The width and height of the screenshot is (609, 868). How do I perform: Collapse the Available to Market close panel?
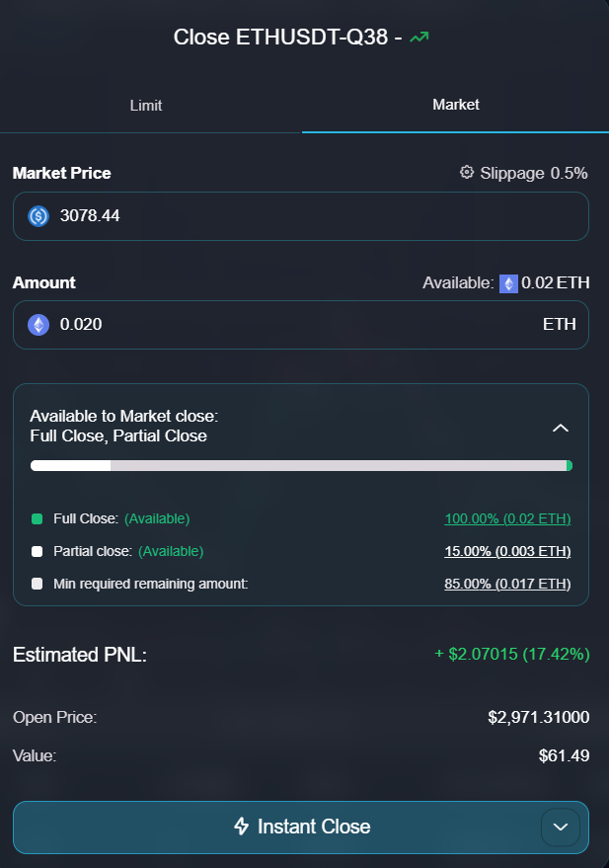561,428
